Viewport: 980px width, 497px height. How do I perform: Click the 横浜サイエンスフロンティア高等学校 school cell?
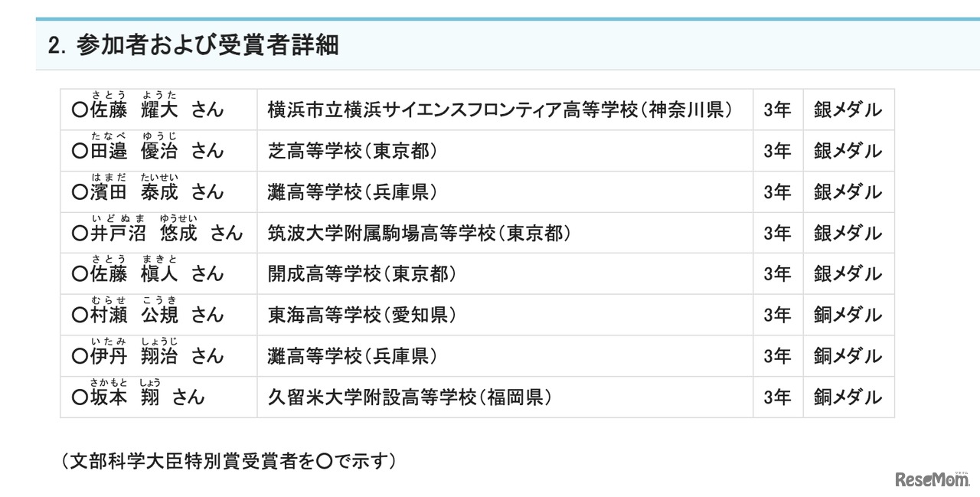499,110
